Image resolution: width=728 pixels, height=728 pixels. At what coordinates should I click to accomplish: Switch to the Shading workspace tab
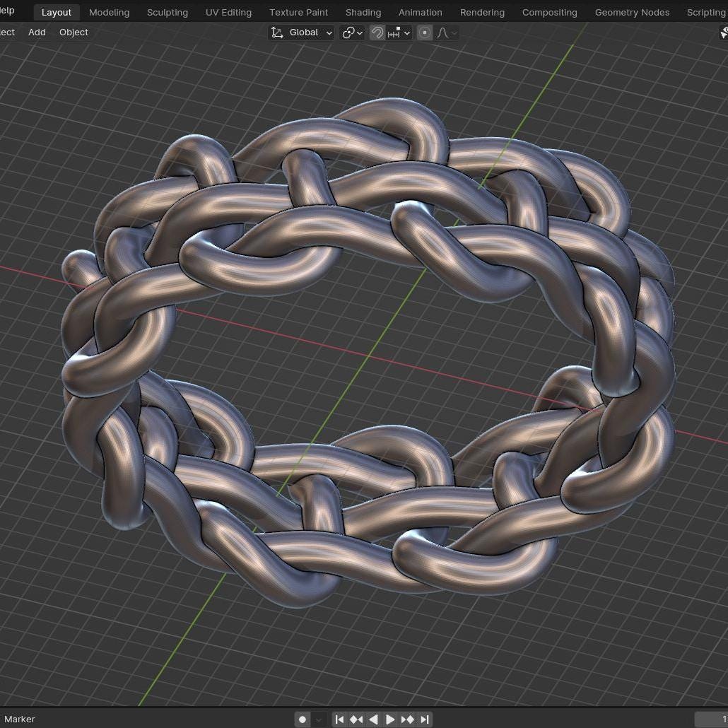[363, 13]
